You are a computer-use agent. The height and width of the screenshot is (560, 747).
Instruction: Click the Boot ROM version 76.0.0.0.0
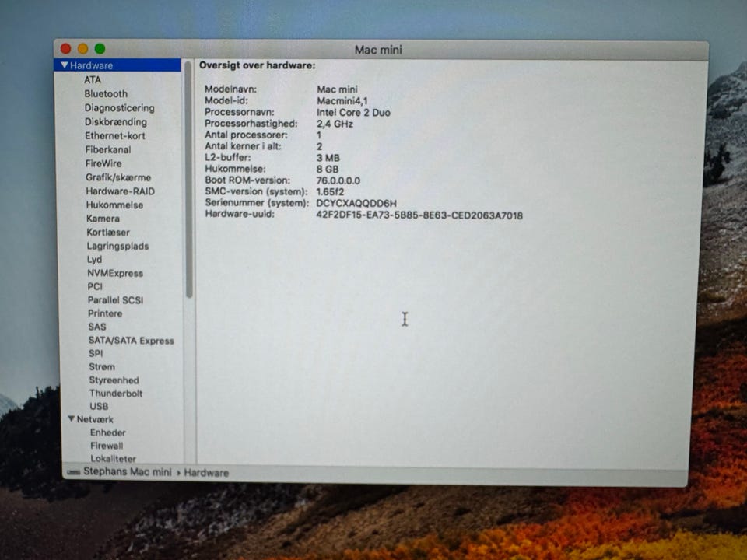(338, 180)
